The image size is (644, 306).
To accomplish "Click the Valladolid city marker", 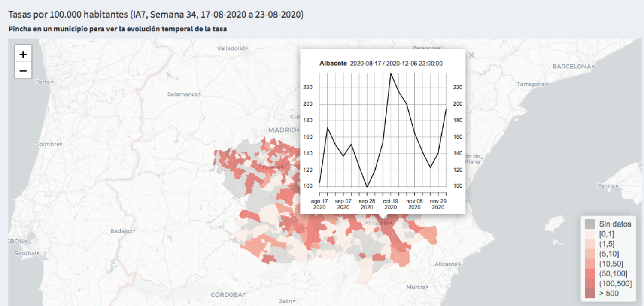I will tap(247, 48).
